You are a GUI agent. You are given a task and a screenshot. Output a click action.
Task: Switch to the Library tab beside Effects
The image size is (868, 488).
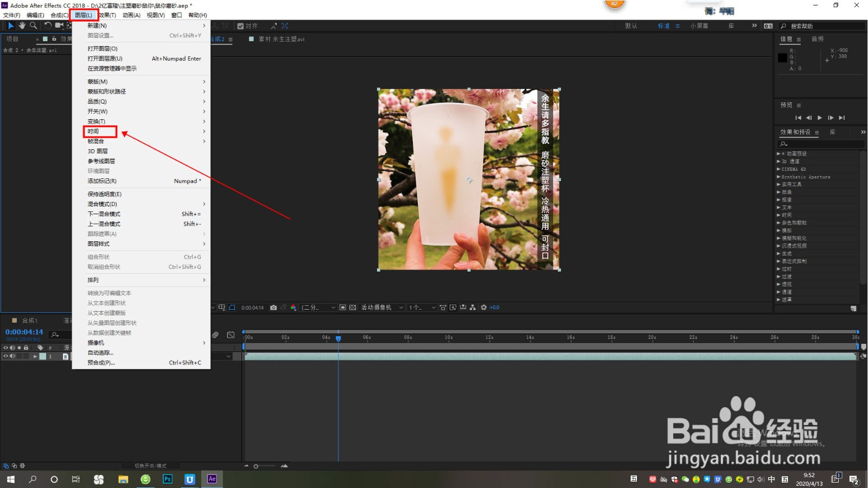[x=832, y=132]
